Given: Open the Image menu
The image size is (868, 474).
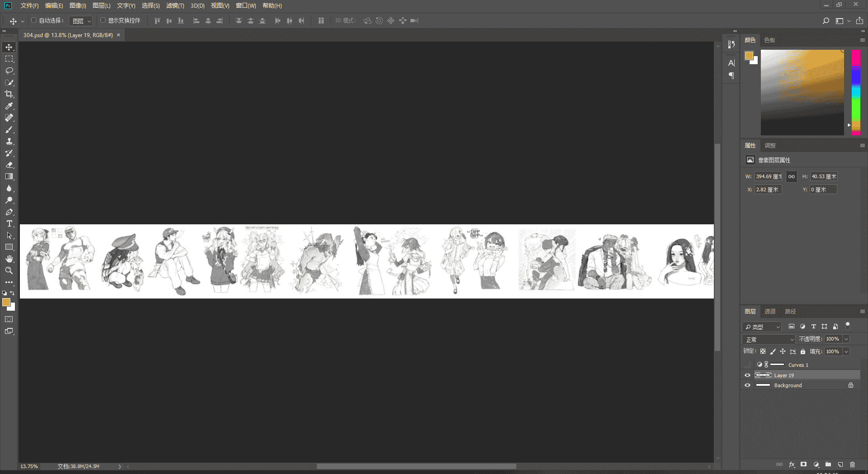Looking at the screenshot, I should click(78, 5).
